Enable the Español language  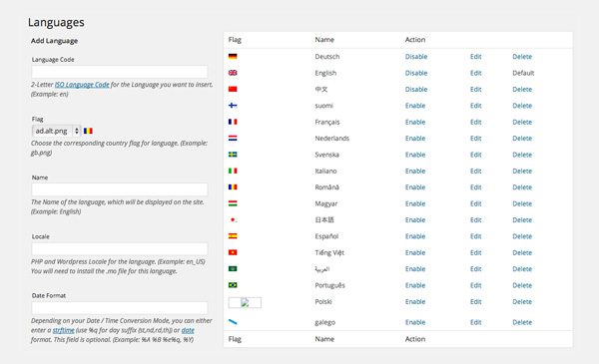tap(415, 236)
